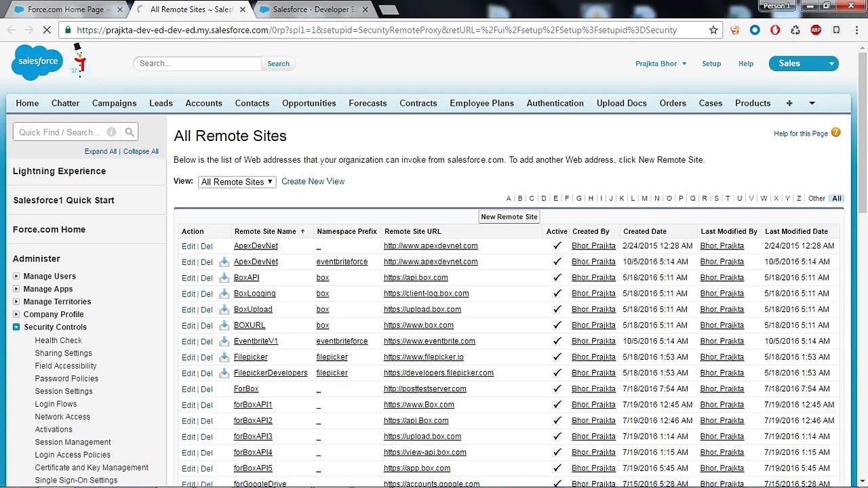The image size is (868, 488).
Task: Click the Adblock Plus extension icon
Action: 816,30
